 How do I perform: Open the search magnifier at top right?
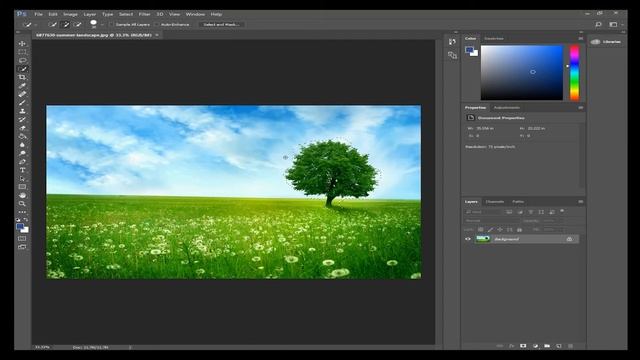(598, 24)
